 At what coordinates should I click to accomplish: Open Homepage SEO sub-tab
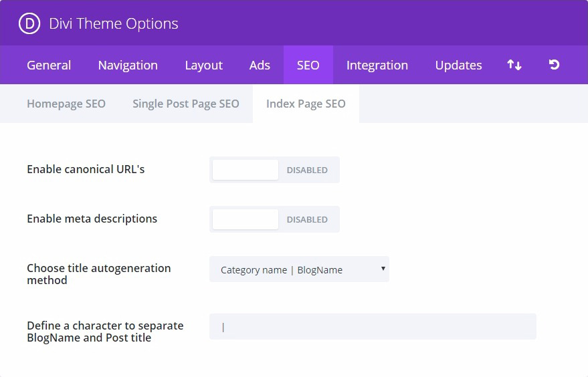coord(66,104)
